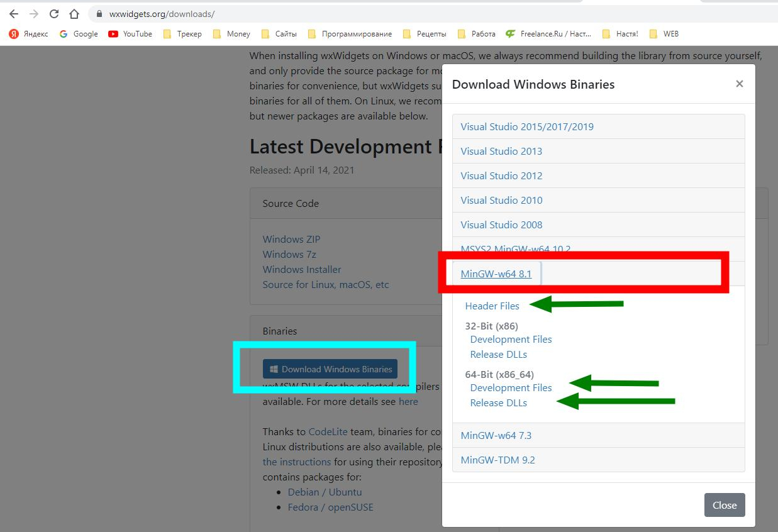
Task: Download 64-Bit Release DLLs
Action: tap(498, 402)
